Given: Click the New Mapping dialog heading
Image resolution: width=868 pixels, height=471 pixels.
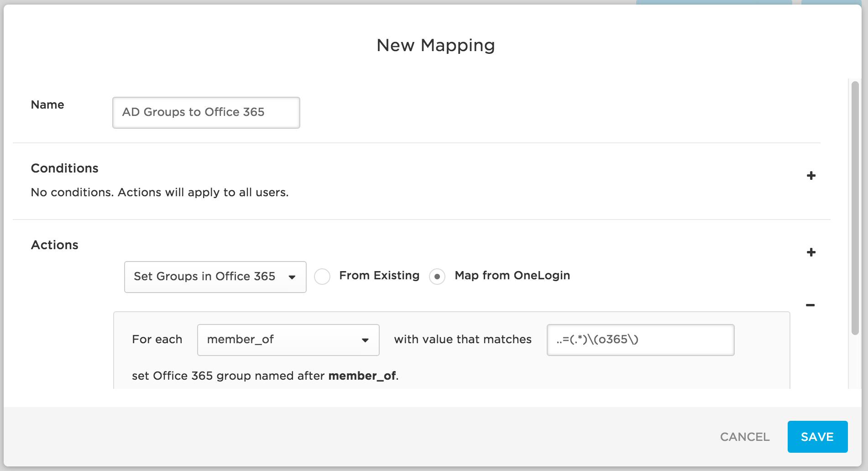Looking at the screenshot, I should pyautogui.click(x=435, y=45).
